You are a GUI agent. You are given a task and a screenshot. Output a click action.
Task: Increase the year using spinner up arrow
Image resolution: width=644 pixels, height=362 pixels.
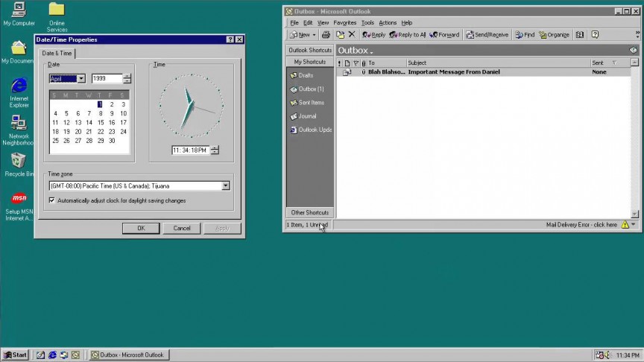pyautogui.click(x=127, y=76)
